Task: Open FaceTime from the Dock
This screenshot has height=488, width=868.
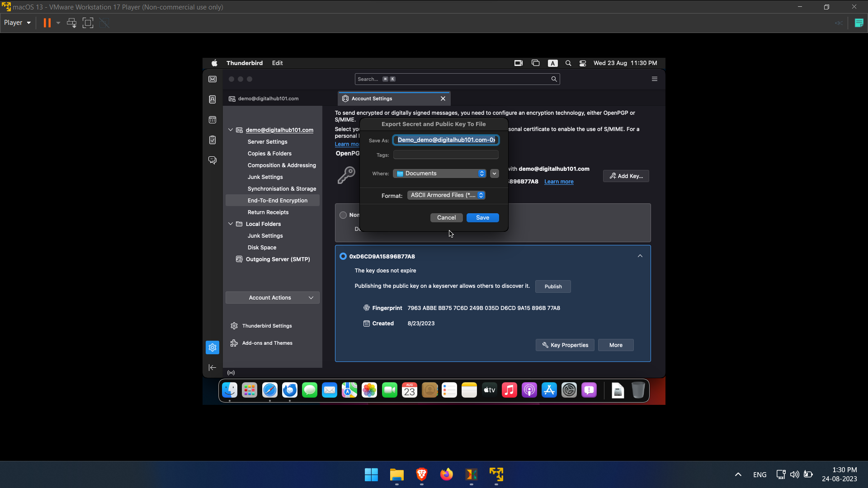Action: point(390,390)
